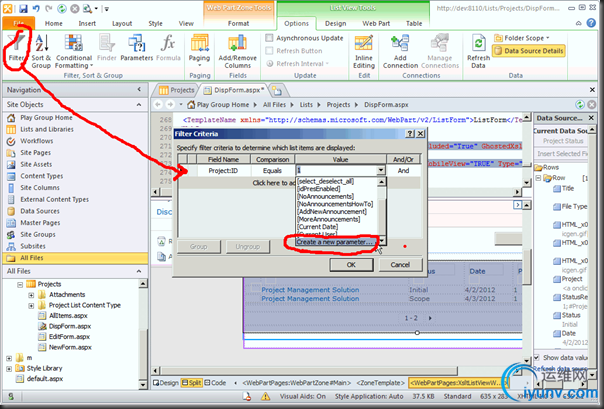604x409 pixels.
Task: Collapse the All Files section
Action: point(139,272)
